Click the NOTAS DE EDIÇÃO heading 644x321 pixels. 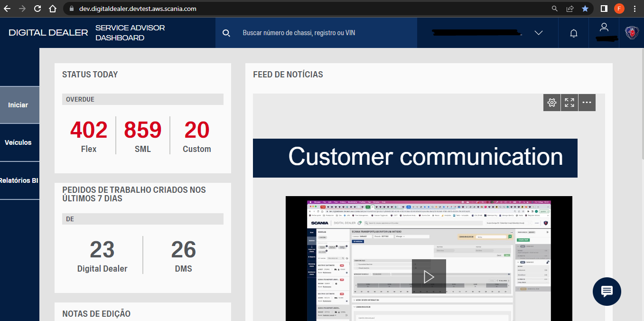point(96,314)
